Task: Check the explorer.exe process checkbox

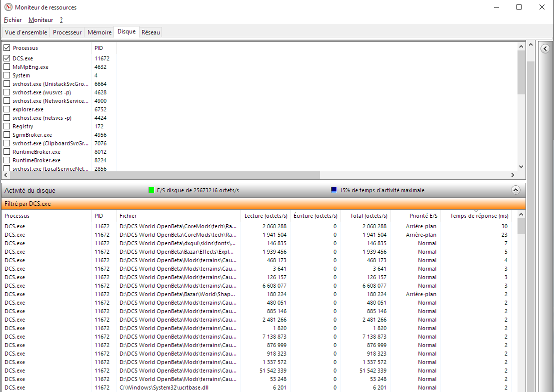Action: tap(6, 109)
